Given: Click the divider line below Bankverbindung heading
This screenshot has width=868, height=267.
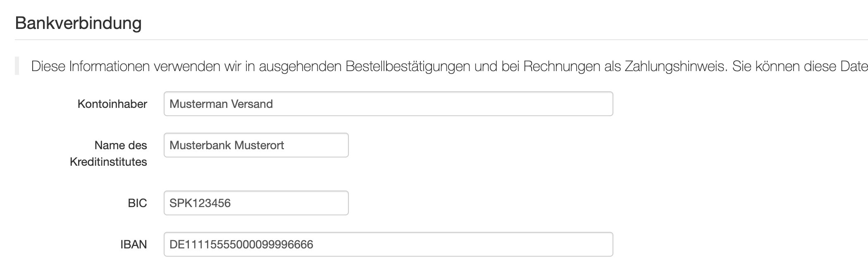Looking at the screenshot, I should point(413,40).
